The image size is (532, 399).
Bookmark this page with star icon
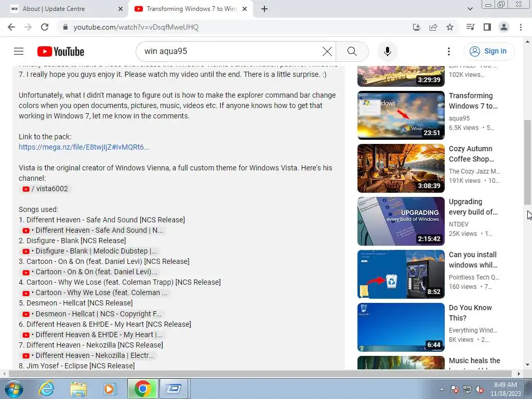coord(450,27)
